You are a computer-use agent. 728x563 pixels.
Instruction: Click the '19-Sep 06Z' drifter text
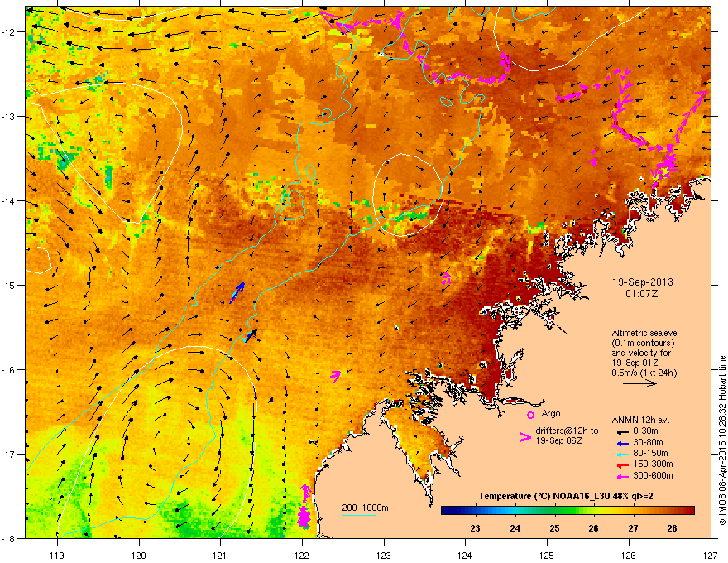click(558, 440)
